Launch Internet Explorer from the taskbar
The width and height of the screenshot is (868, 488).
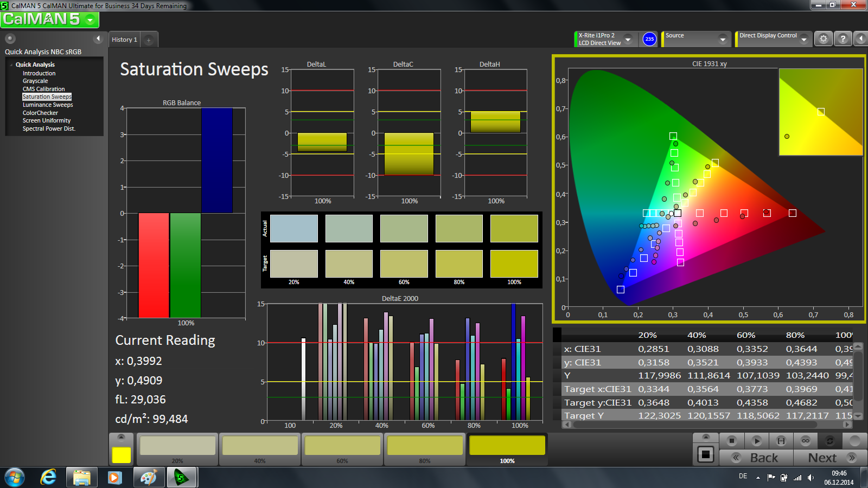(49, 477)
